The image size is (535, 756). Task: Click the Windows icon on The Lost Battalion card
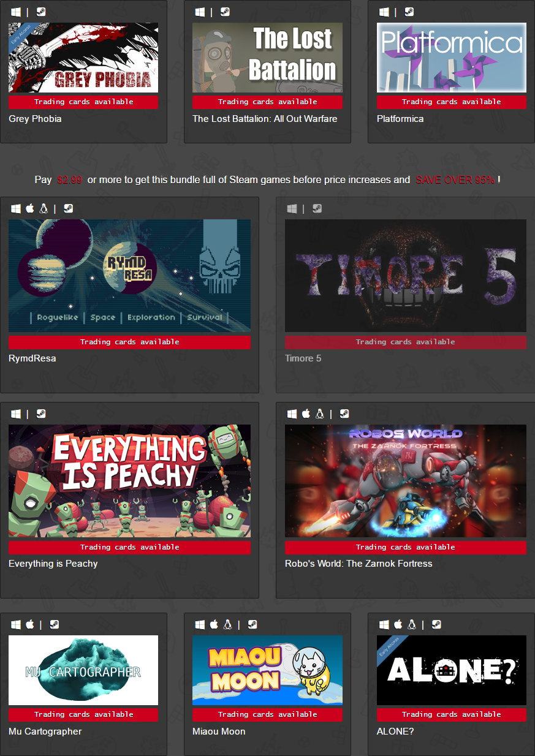coord(200,12)
